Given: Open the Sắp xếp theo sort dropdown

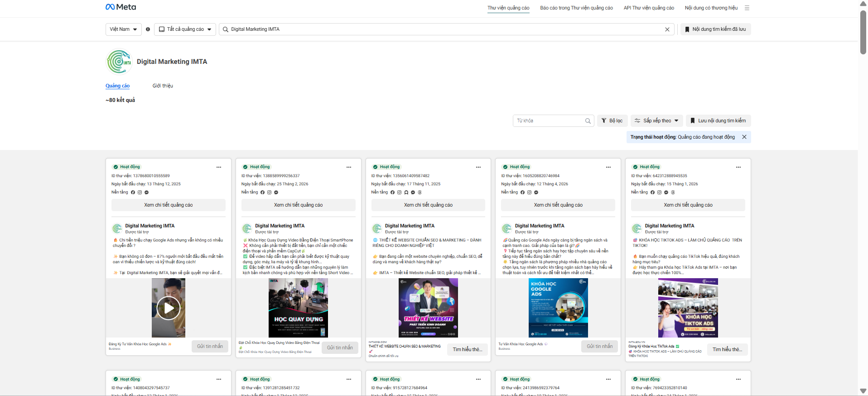Looking at the screenshot, I should 656,121.
